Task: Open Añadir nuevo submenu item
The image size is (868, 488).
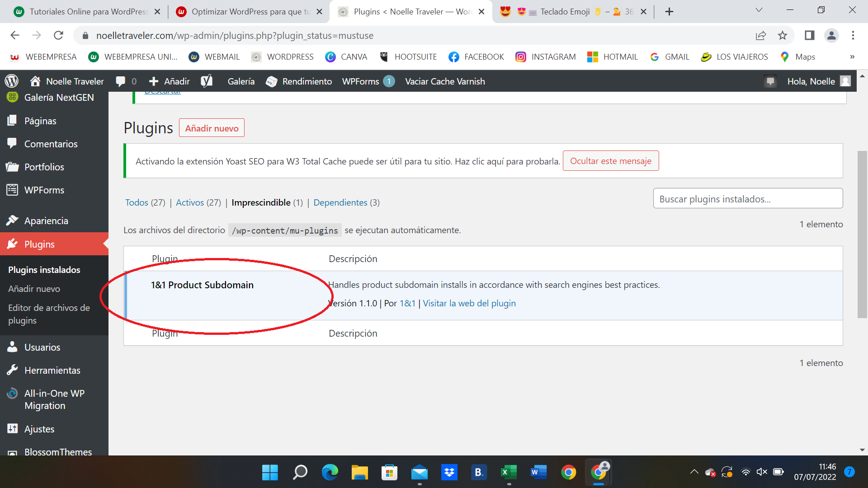Action: coord(34,289)
